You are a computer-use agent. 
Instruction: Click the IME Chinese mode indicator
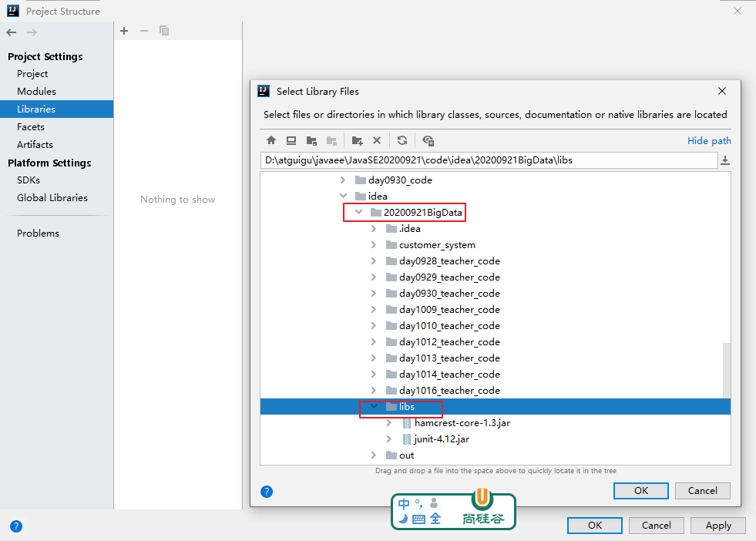pyautogui.click(x=404, y=504)
